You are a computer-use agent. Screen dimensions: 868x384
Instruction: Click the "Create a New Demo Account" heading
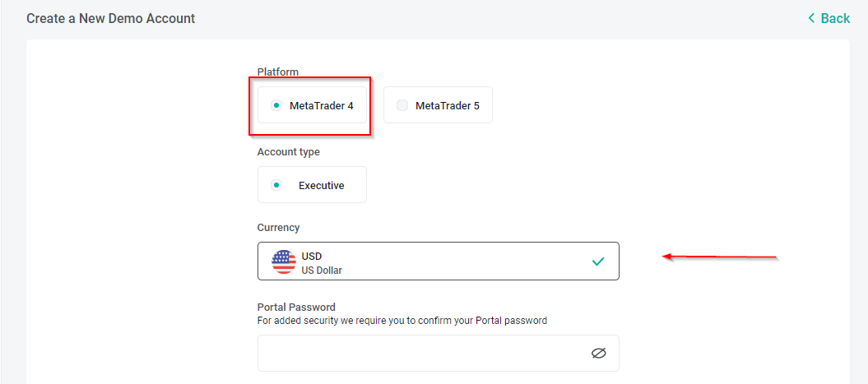point(111,18)
